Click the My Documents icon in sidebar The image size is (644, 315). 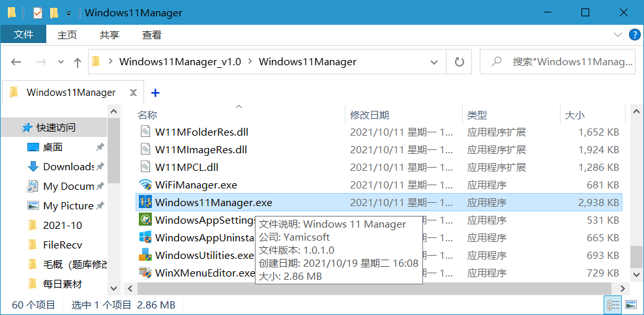point(33,186)
